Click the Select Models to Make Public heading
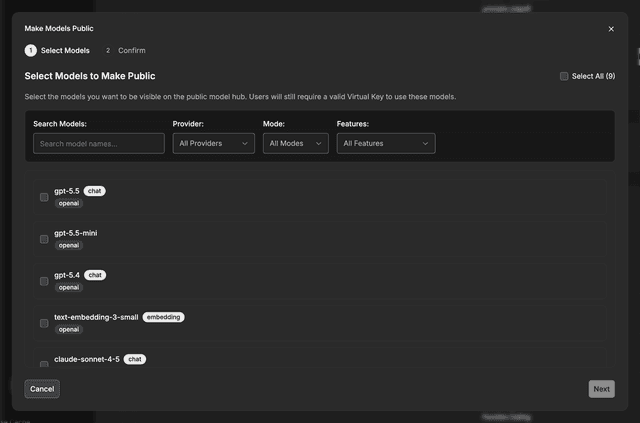The image size is (640, 423). pyautogui.click(x=90, y=76)
